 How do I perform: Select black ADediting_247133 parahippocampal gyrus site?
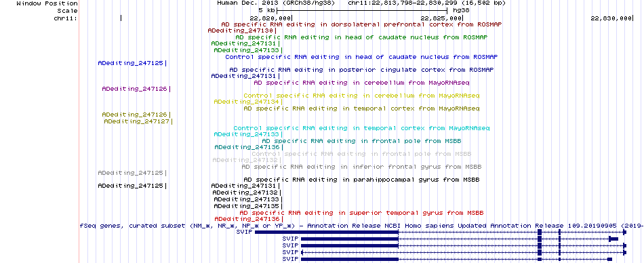click(x=248, y=199)
